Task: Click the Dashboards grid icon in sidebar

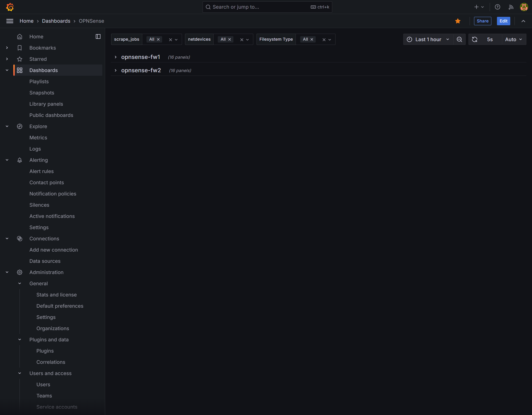Action: tap(20, 70)
